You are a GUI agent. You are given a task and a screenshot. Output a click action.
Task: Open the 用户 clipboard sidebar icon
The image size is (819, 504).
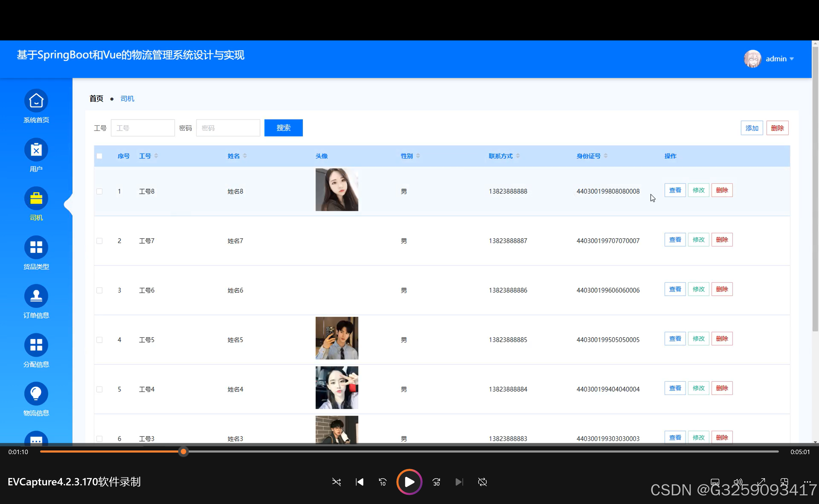[x=36, y=150]
